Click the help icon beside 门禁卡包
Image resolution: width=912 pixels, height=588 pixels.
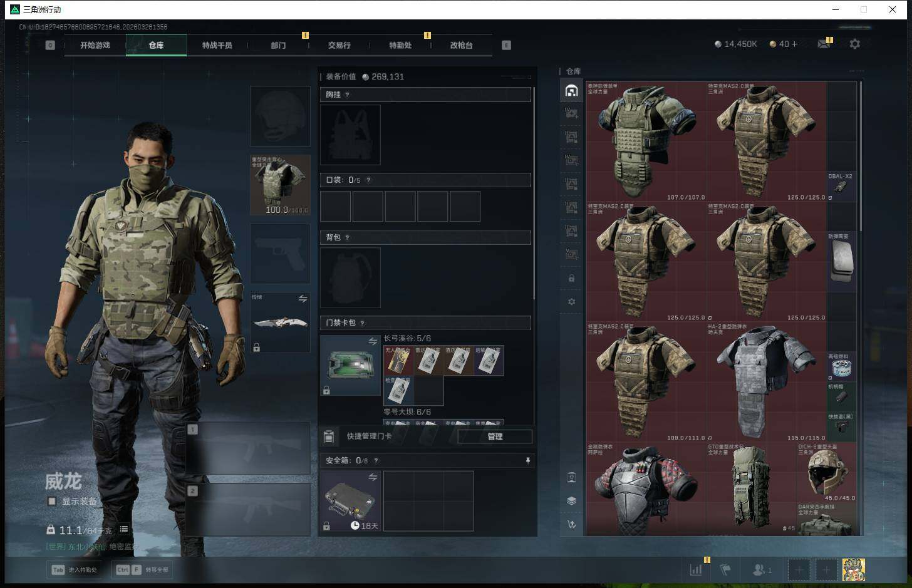pos(362,323)
